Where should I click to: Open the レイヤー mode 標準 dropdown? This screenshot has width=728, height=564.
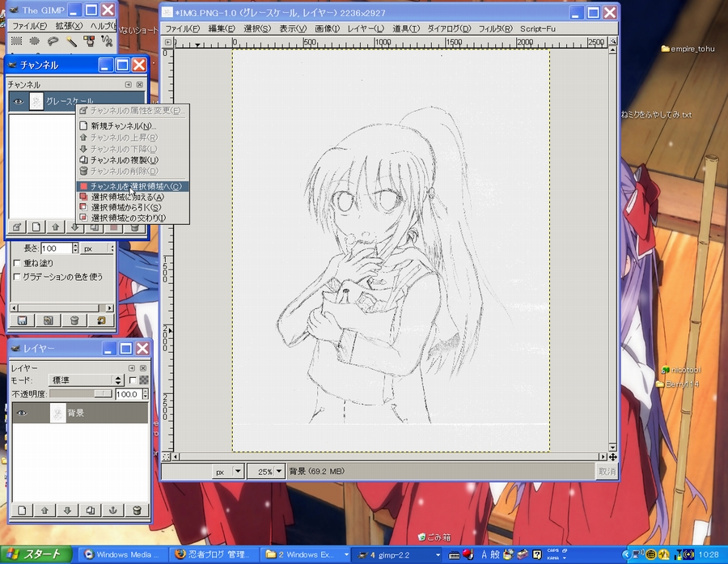(86, 380)
